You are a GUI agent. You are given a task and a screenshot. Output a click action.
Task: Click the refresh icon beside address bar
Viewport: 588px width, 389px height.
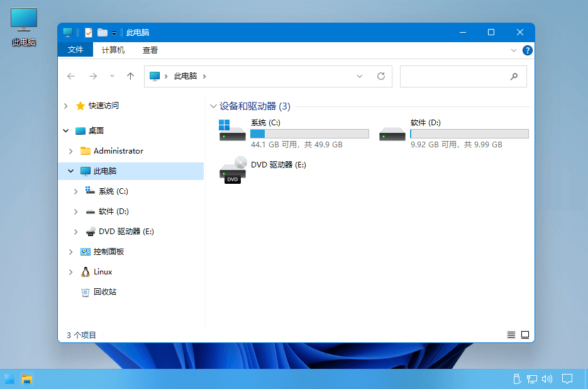380,76
